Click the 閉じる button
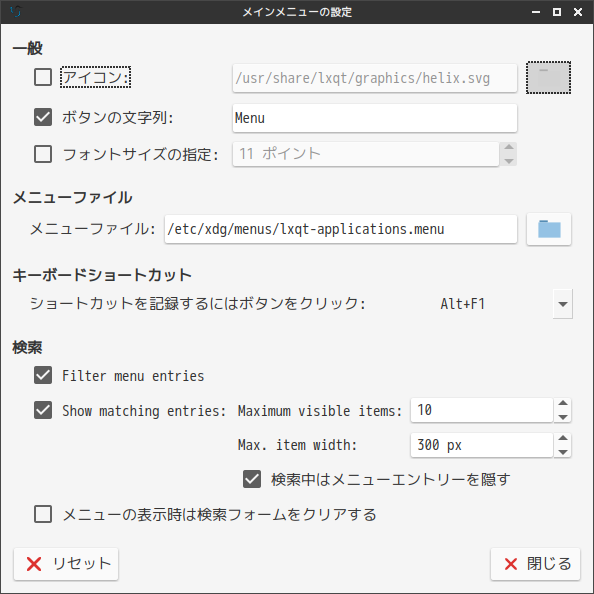This screenshot has height=594, width=594. click(535, 564)
